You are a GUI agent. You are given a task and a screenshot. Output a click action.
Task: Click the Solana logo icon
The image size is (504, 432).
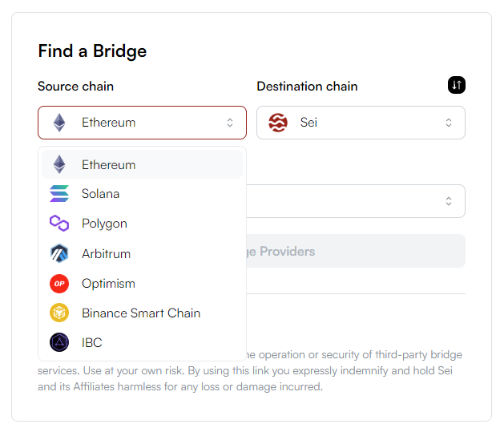[x=59, y=194]
